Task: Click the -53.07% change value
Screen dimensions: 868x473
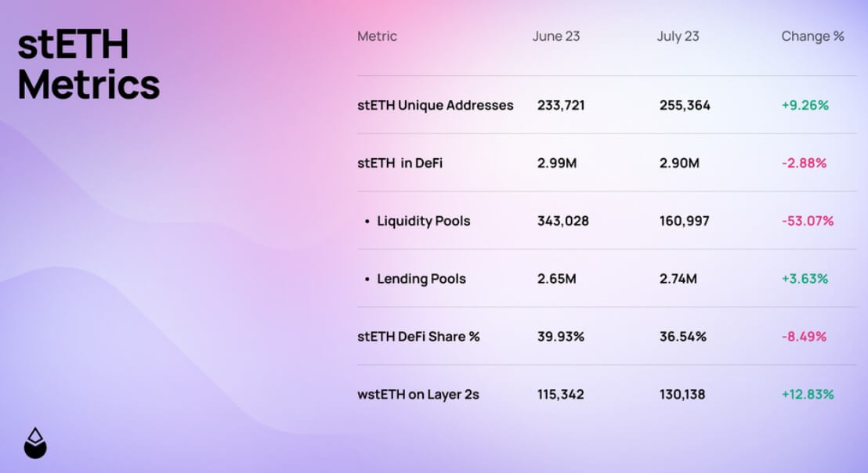Action: click(x=807, y=221)
